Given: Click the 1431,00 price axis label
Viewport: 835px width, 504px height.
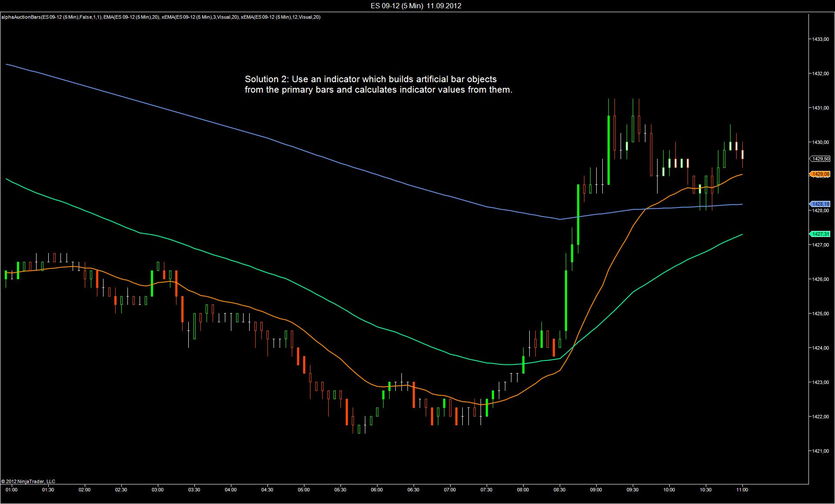Looking at the screenshot, I should tap(820, 108).
